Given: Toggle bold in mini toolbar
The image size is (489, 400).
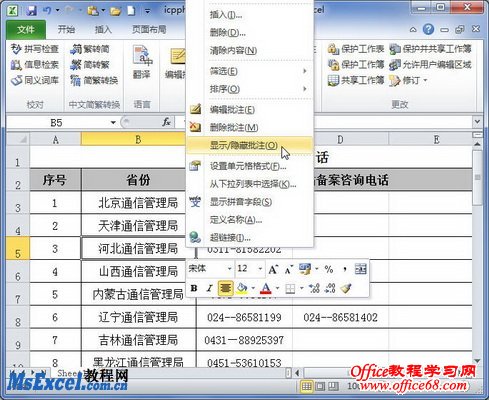Looking at the screenshot, I should click(x=194, y=288).
